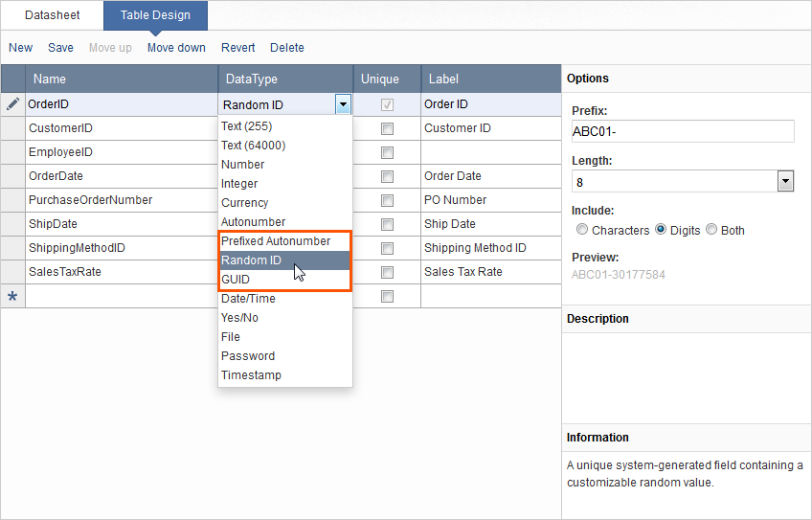Check Unique box for SalesTaxRate row

tap(387, 272)
